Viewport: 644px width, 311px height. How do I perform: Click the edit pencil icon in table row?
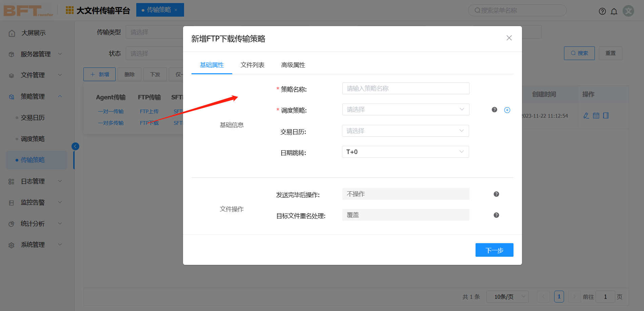tap(586, 116)
